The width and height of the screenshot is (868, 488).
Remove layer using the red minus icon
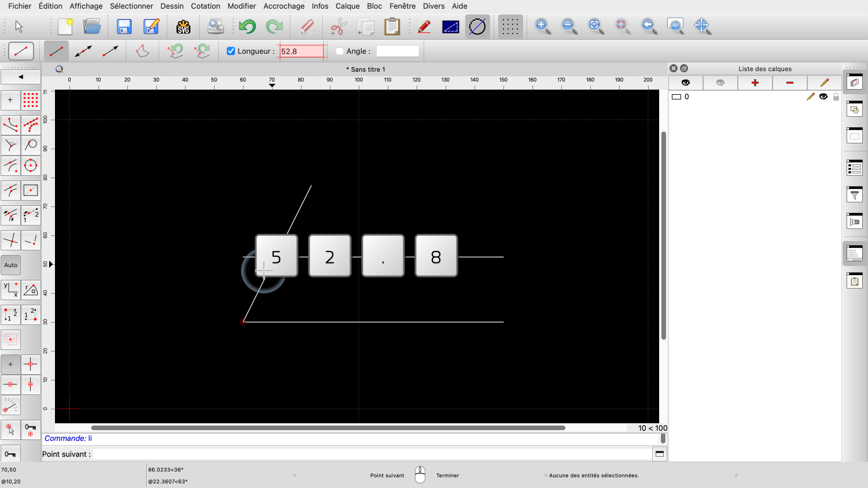pyautogui.click(x=789, y=83)
